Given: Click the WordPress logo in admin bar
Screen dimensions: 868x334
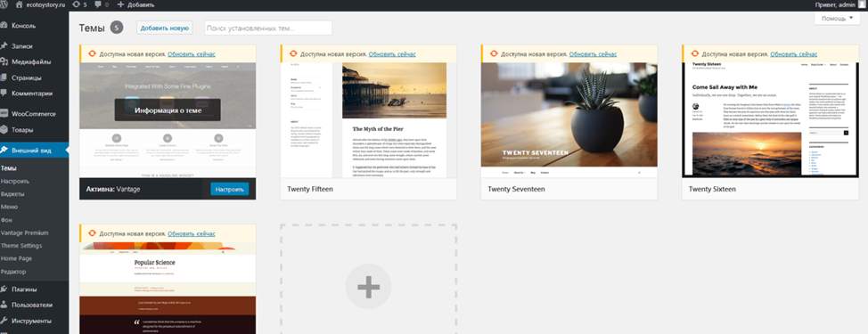Looking at the screenshot, I should tap(4, 4).
